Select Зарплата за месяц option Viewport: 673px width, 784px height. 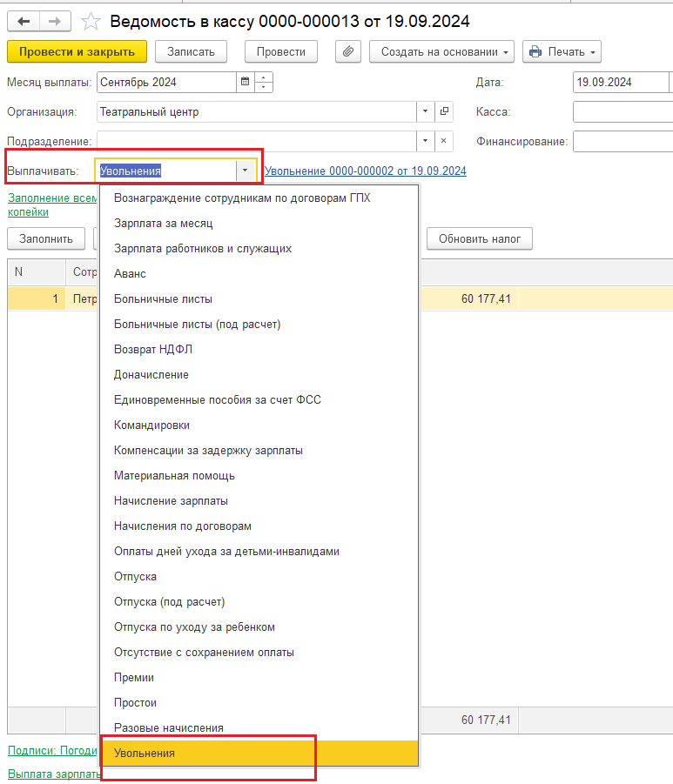(x=259, y=223)
